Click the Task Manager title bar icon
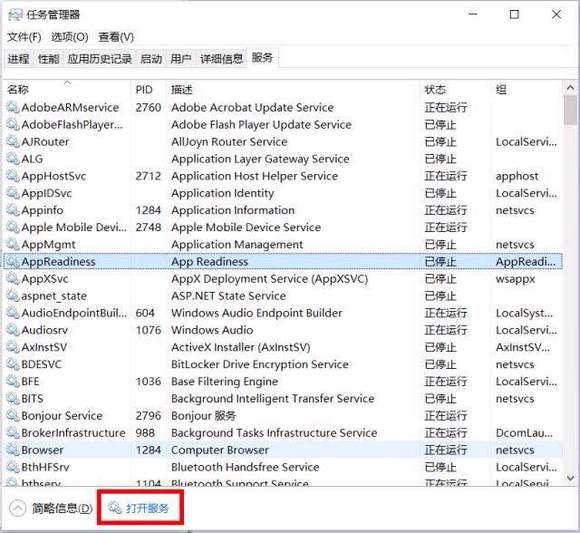The height and width of the screenshot is (533, 580). pyautogui.click(x=15, y=15)
